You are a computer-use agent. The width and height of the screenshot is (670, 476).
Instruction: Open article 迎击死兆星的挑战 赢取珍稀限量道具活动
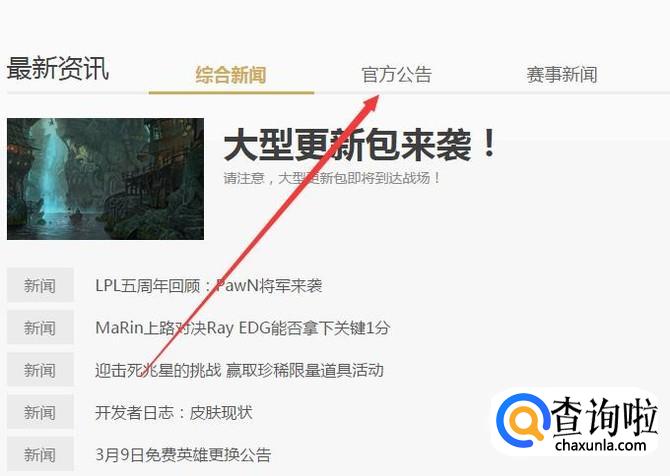point(239,370)
